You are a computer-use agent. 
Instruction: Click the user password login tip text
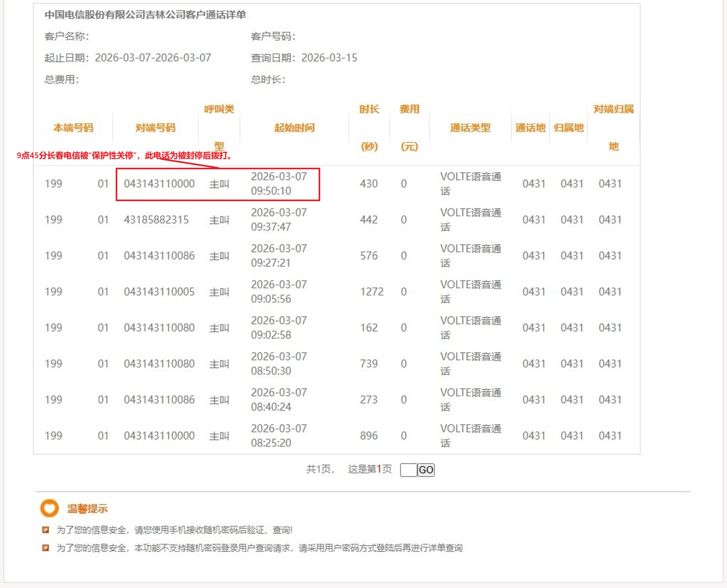[259, 548]
